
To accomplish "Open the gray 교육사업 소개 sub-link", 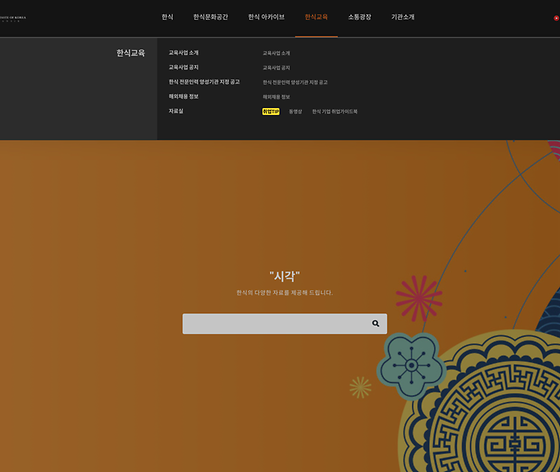I will click(x=276, y=53).
